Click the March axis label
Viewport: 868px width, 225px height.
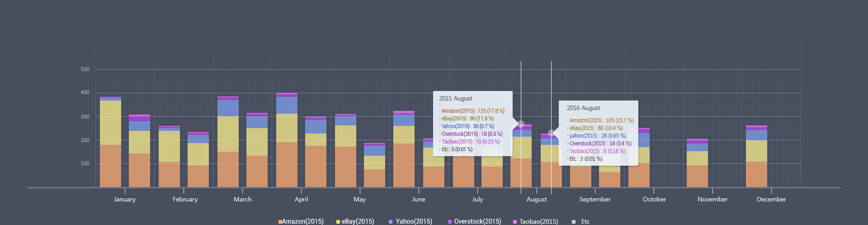(x=243, y=199)
